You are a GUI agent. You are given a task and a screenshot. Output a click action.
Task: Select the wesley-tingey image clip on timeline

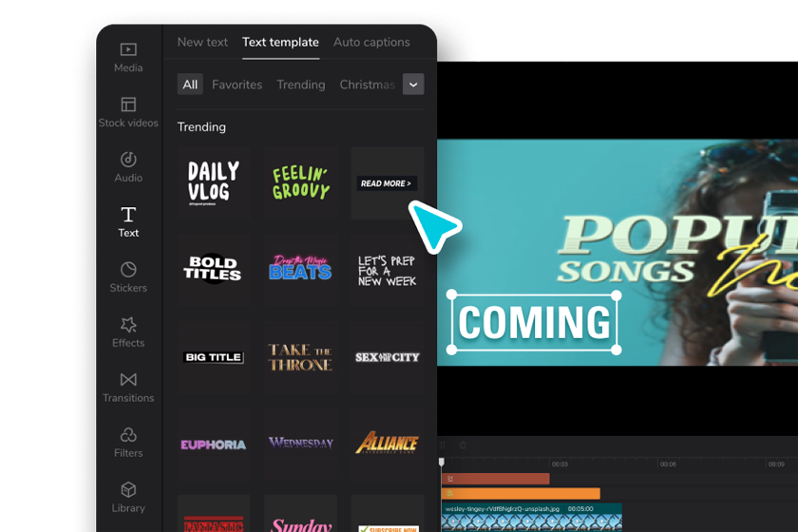[x=531, y=518]
